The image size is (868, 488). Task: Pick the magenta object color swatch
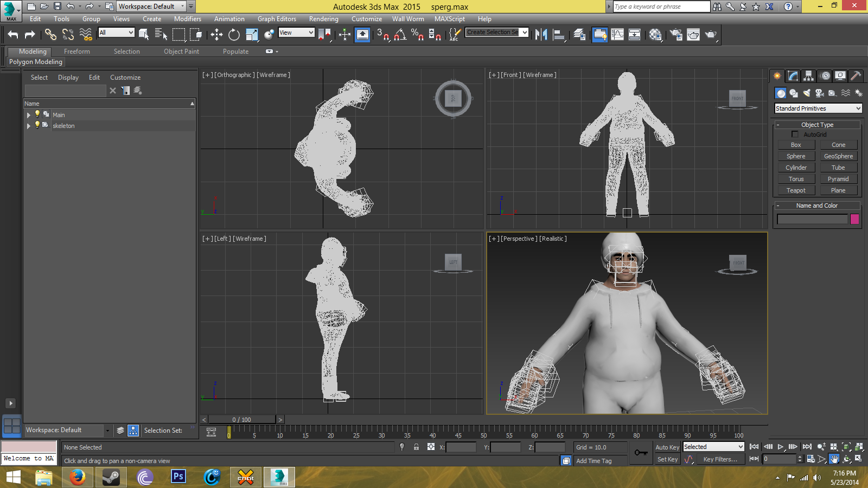[x=855, y=219]
